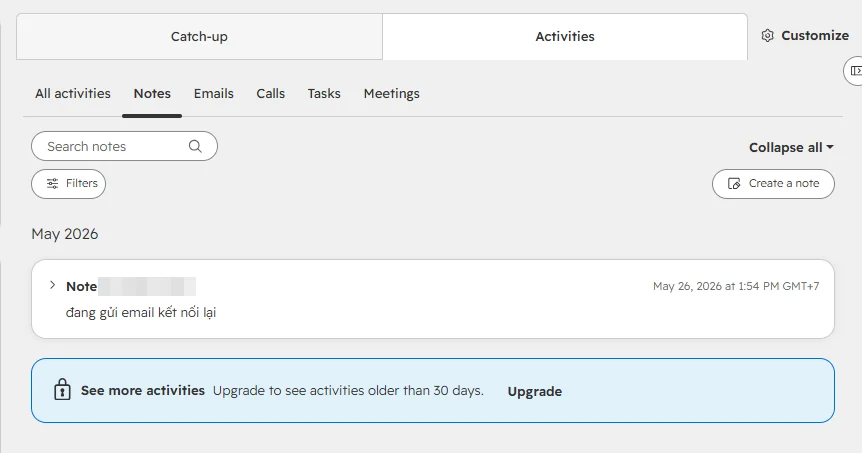Click the May 2026 heading

65,234
